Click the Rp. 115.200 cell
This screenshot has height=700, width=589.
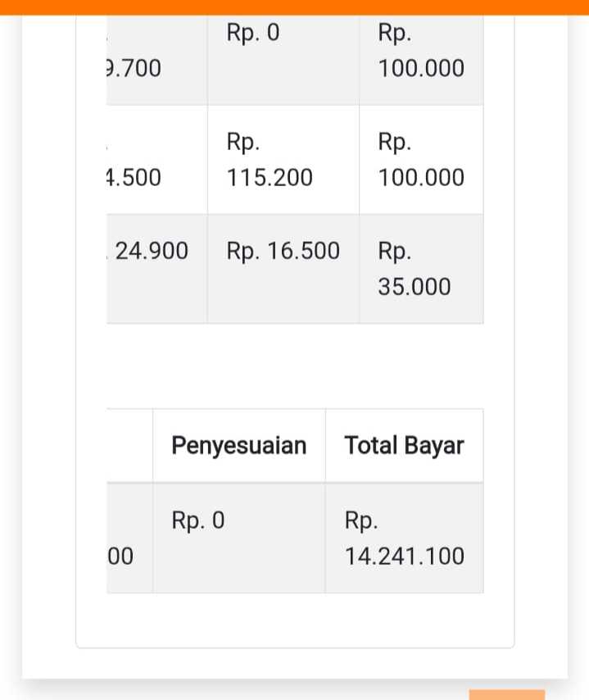click(x=270, y=160)
